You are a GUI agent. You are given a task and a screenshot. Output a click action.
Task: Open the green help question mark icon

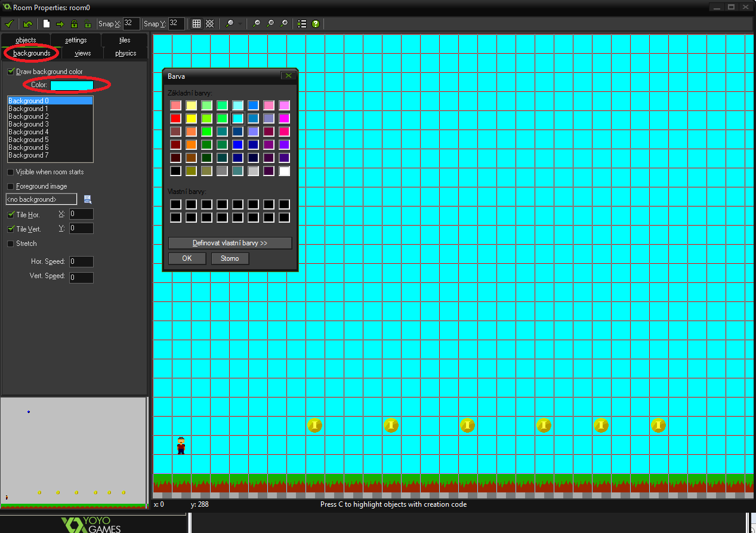pyautogui.click(x=316, y=24)
